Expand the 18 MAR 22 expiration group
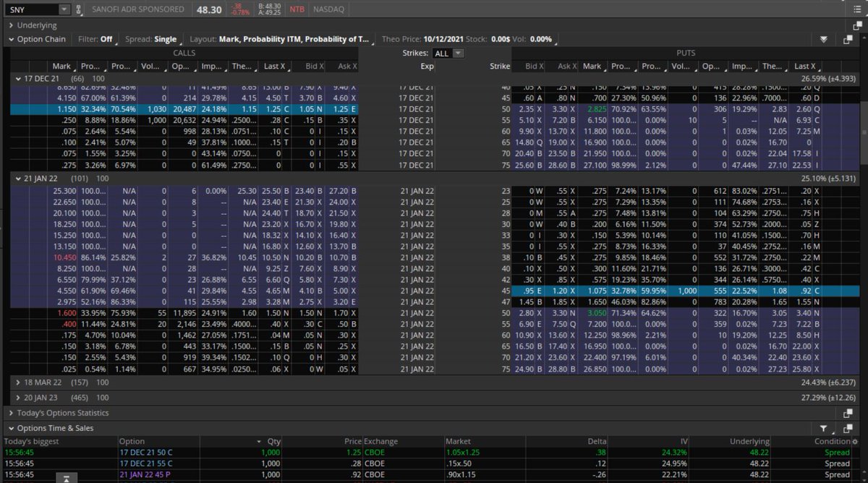This screenshot has width=868, height=483. (18, 382)
